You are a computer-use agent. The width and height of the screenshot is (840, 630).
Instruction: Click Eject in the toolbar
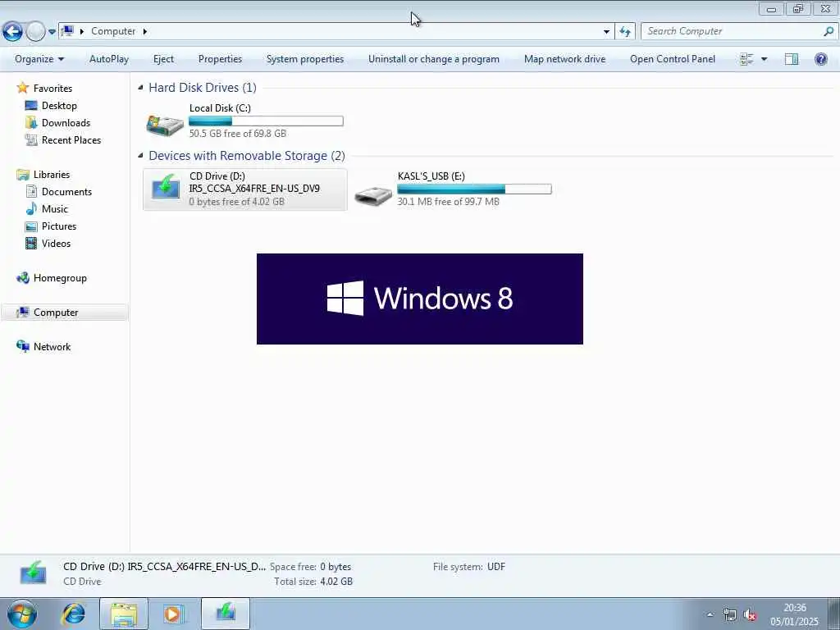tap(163, 59)
